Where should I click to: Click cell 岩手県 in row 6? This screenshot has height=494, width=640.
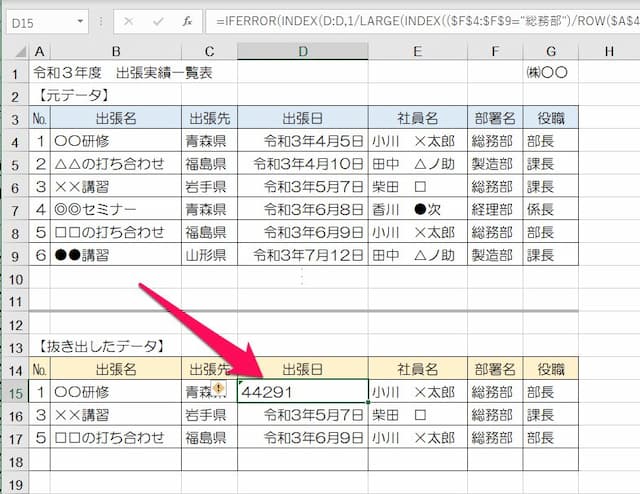coord(209,187)
